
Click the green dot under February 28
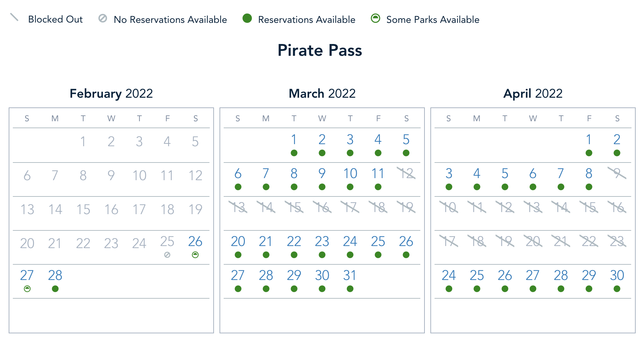[x=55, y=289]
